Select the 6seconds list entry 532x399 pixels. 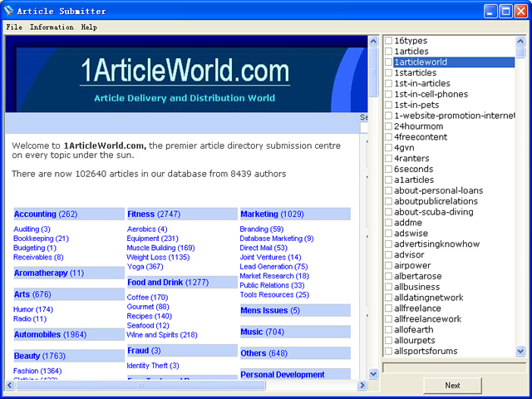coord(414,169)
